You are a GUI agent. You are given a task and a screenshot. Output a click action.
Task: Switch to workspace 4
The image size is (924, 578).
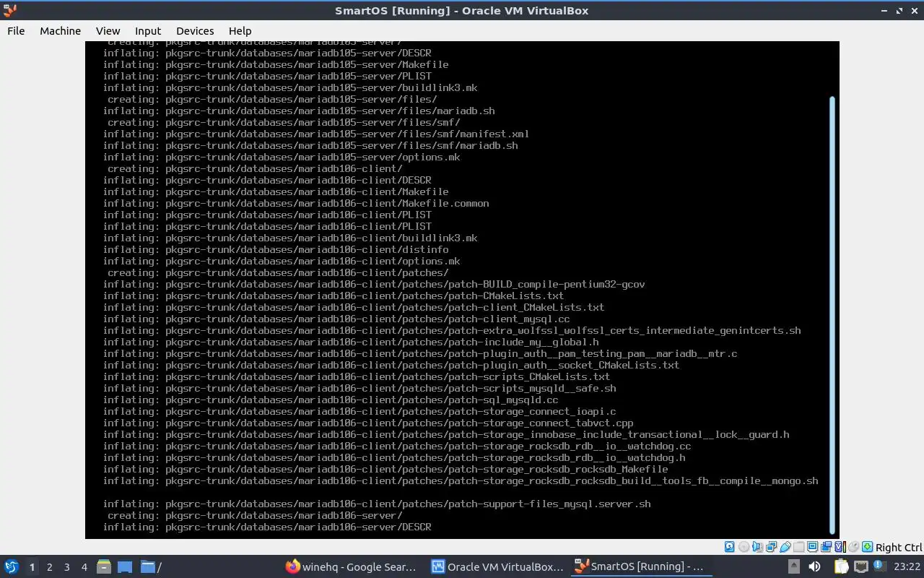(84, 567)
